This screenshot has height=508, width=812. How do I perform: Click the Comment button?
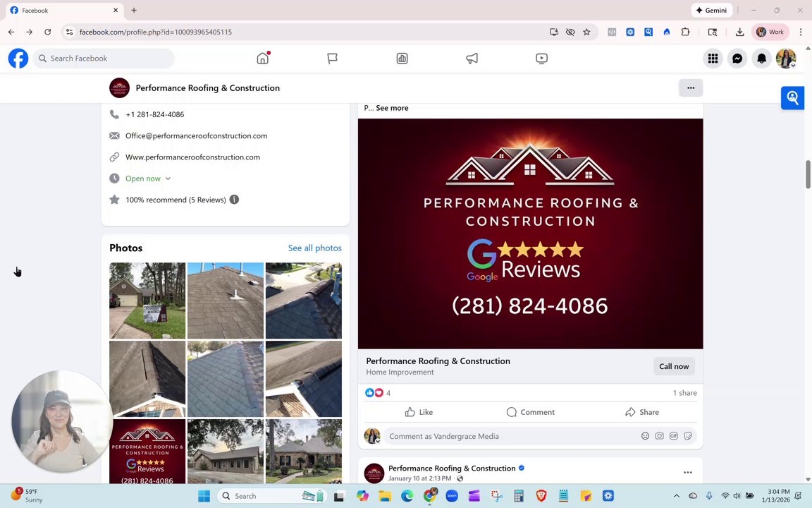[530, 412]
